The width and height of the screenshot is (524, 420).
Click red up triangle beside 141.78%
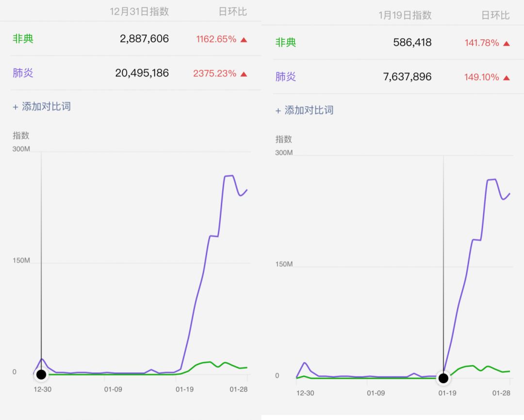507,43
